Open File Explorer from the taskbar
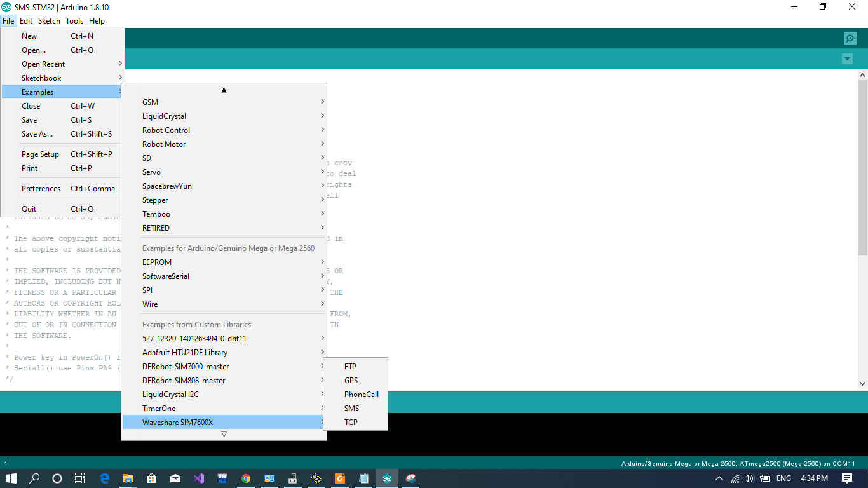868x488 pixels. [128, 478]
